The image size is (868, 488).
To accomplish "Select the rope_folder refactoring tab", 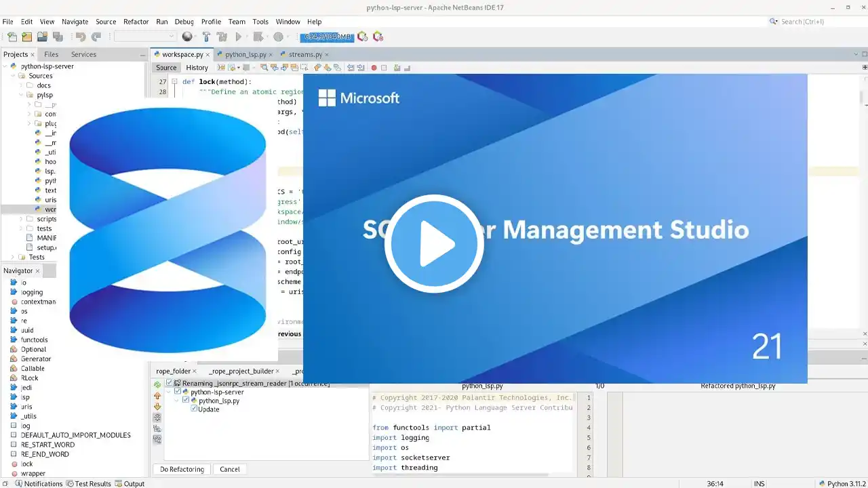I will point(173,371).
